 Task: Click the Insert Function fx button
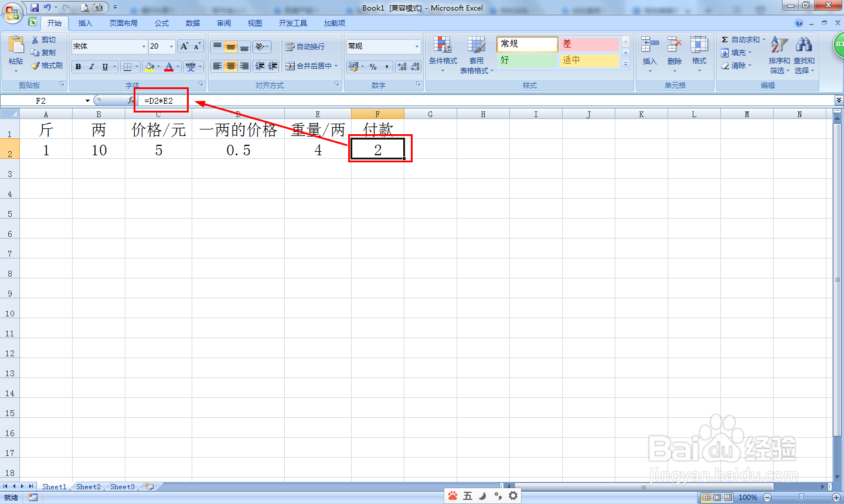[x=131, y=101]
